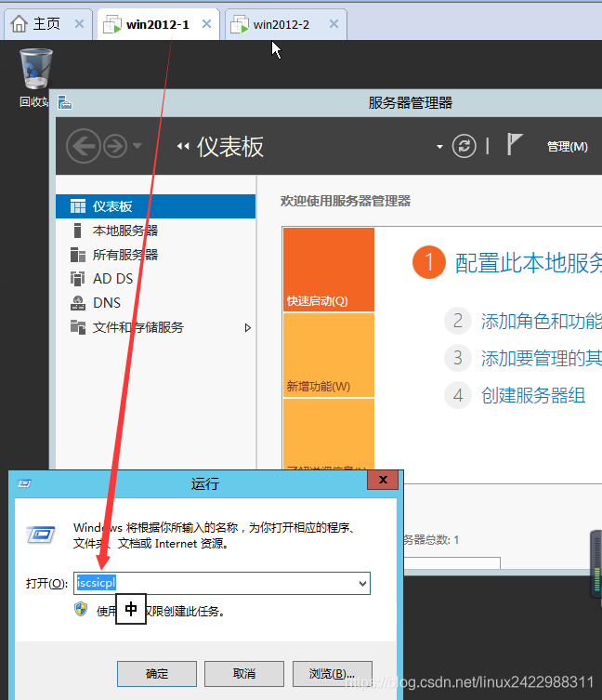602x700 pixels.
Task: Open the 配置此本地服务器 link
Action: pos(529,262)
